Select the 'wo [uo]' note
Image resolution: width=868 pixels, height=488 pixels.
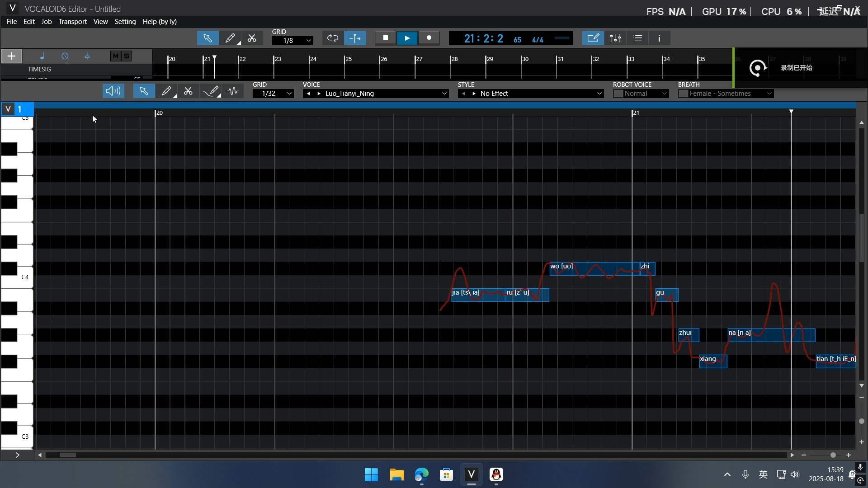tap(594, 268)
